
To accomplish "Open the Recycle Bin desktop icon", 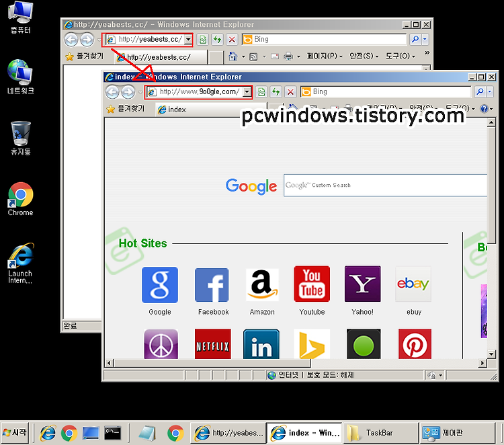I will (21, 138).
